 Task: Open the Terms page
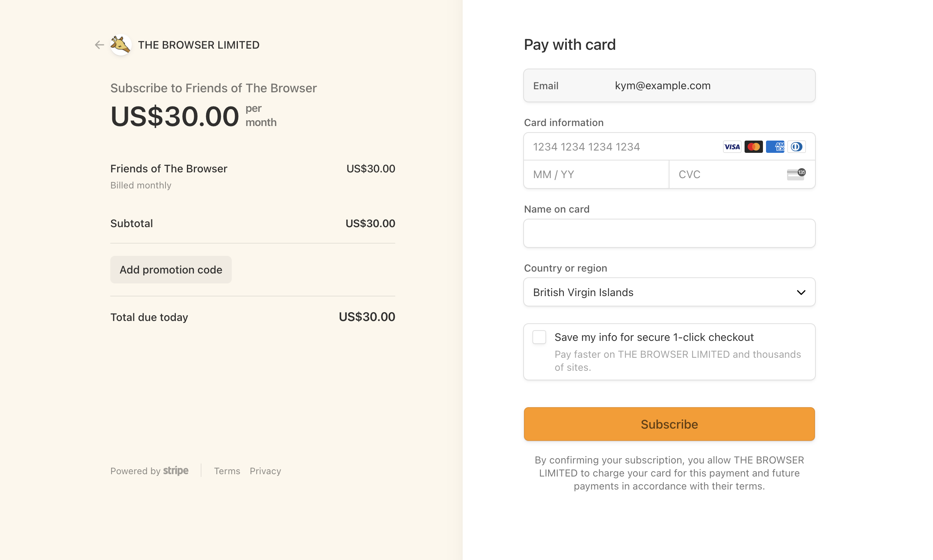tap(227, 471)
